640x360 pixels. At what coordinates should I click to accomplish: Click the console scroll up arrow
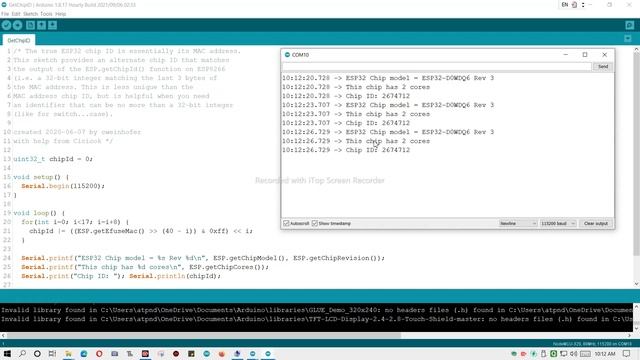(x=636, y=307)
